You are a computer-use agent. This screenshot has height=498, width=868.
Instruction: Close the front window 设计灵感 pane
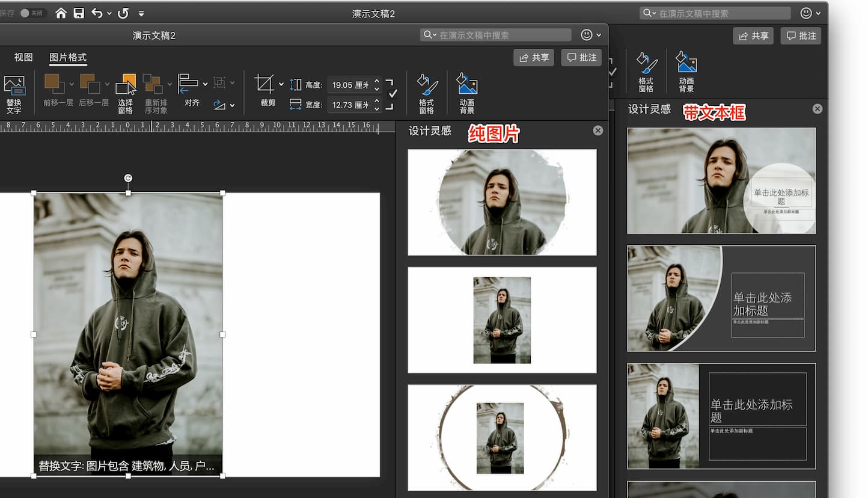click(598, 131)
